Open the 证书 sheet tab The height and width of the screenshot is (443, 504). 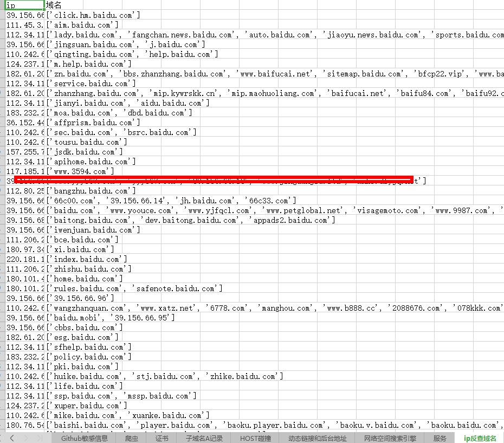pos(161,438)
